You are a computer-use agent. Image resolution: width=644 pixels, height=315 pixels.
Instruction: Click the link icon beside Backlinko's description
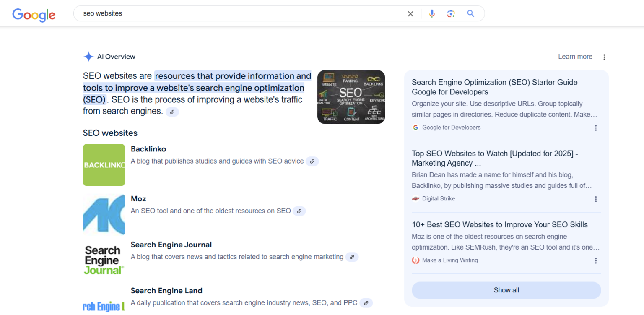pyautogui.click(x=312, y=161)
